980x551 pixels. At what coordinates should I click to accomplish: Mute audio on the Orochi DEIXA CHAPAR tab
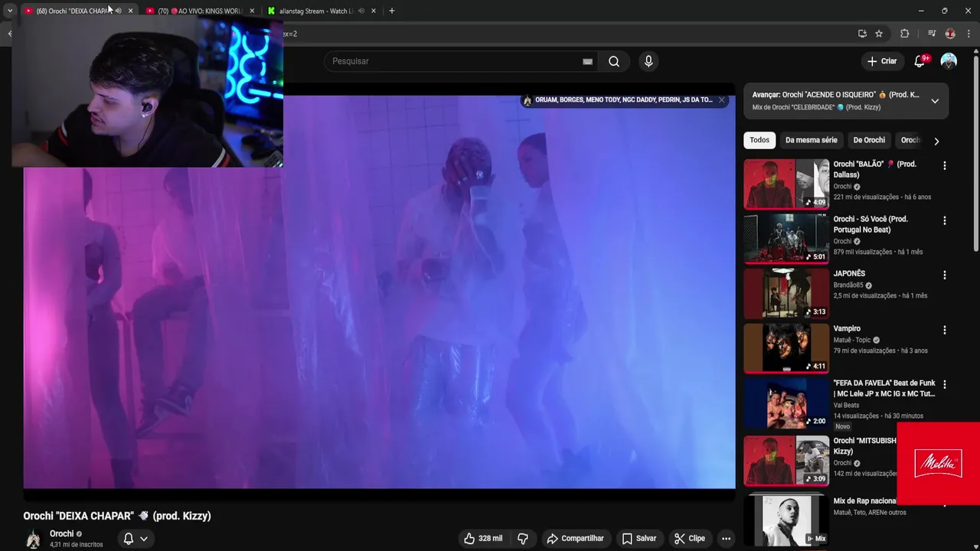(x=119, y=11)
